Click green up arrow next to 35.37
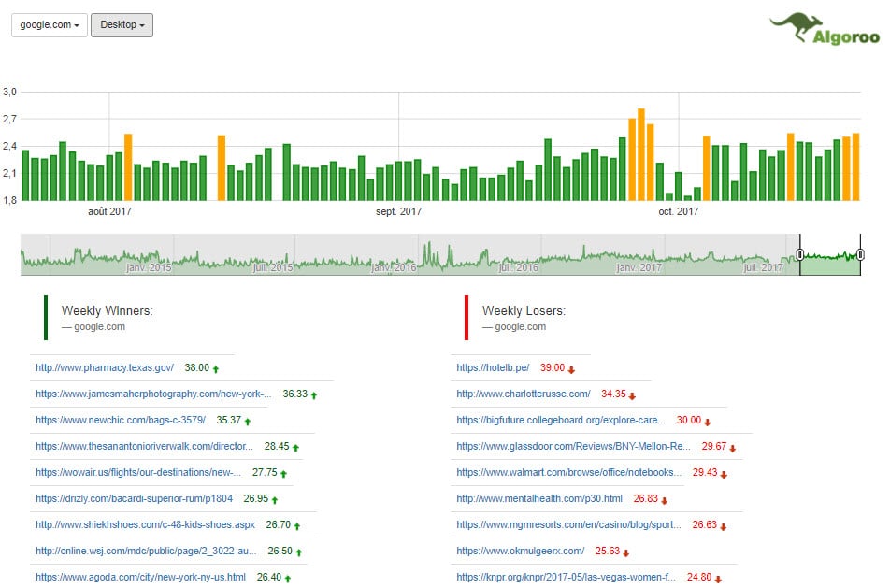 (x=248, y=422)
